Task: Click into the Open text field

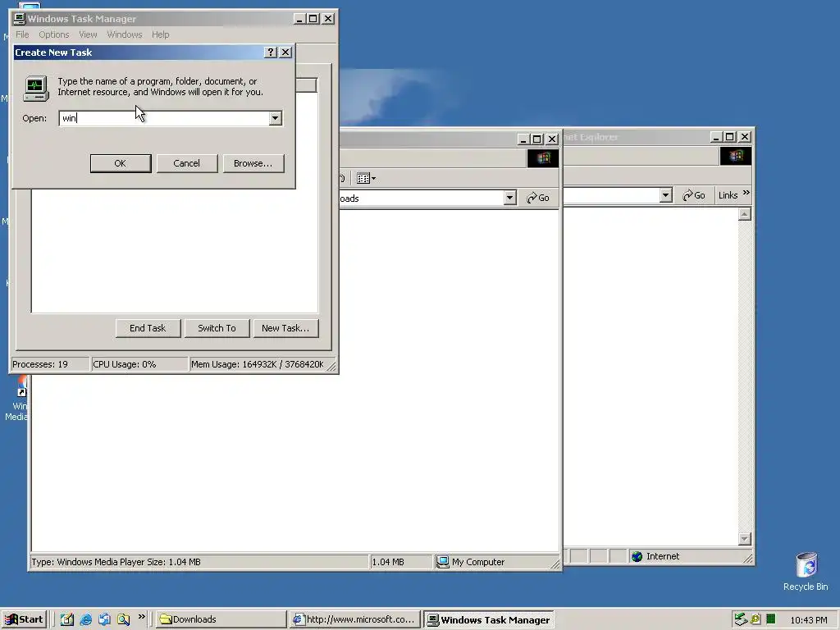Action: tap(163, 118)
